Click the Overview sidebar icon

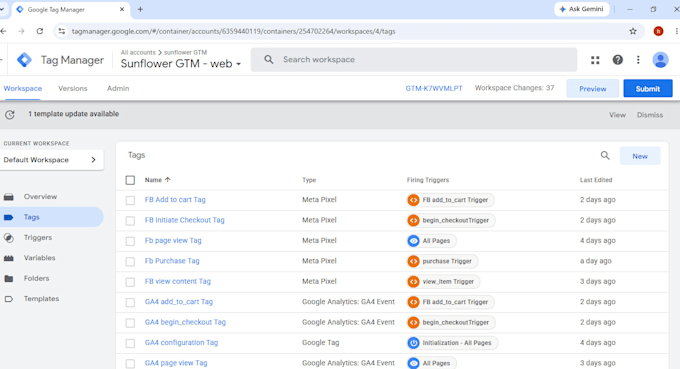[9, 197]
